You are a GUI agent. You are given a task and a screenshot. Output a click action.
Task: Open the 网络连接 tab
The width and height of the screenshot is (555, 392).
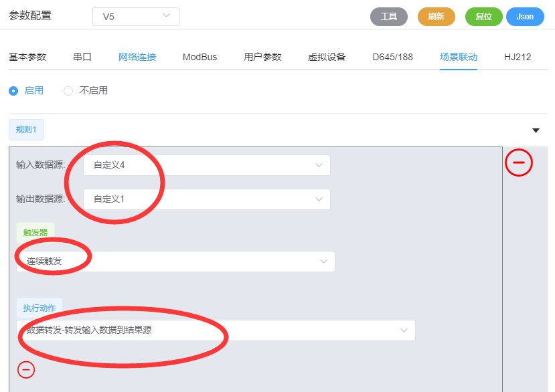137,57
